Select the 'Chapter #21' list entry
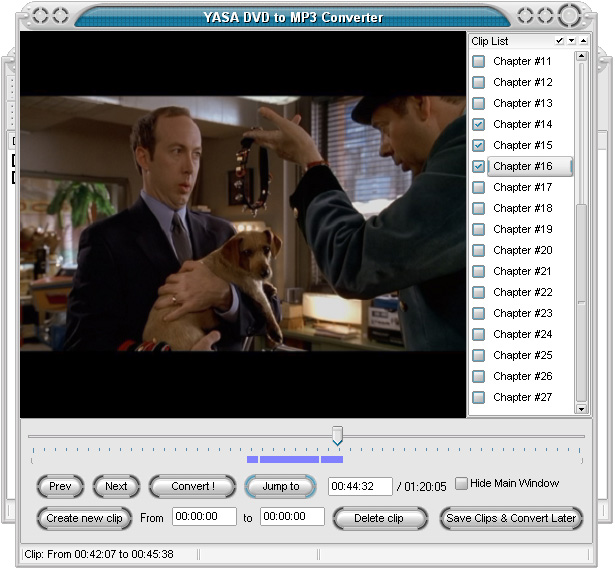615x569 pixels. point(522,271)
